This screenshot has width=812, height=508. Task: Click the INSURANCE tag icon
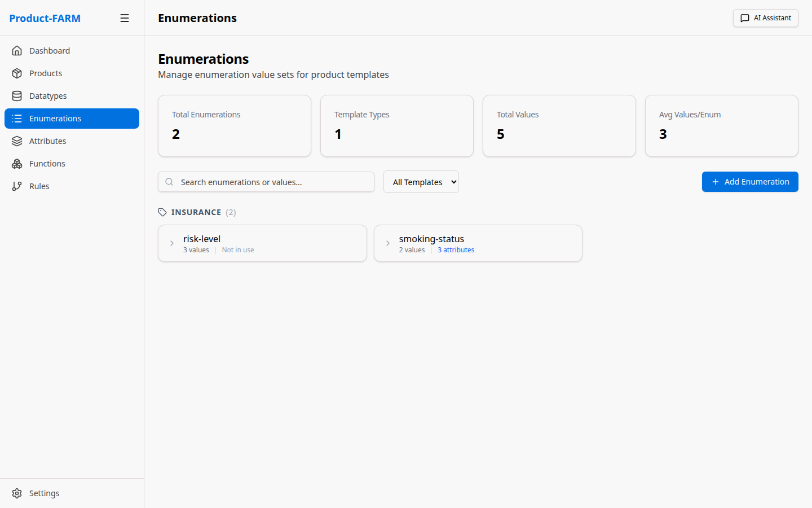[162, 212]
